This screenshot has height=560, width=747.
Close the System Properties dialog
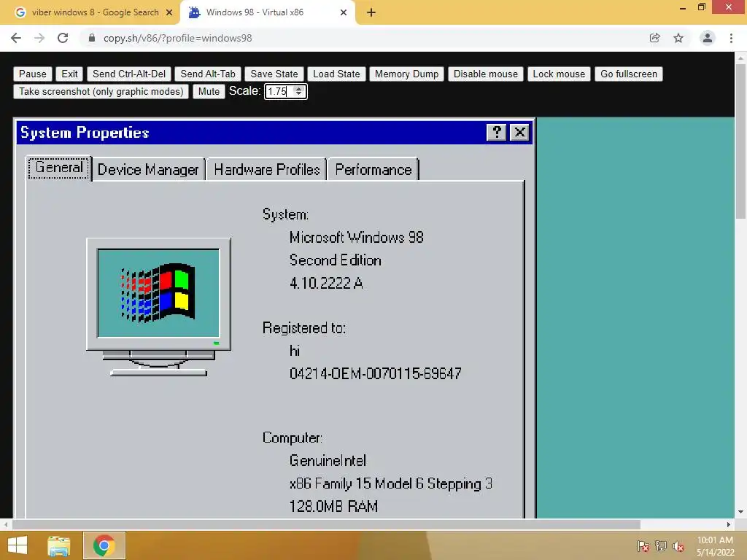[x=519, y=132]
